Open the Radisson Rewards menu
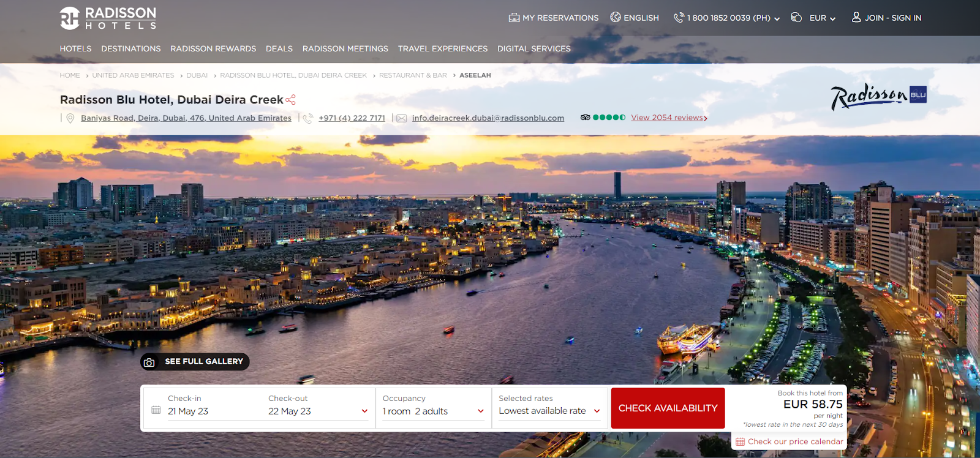The height and width of the screenshot is (458, 980). click(213, 48)
